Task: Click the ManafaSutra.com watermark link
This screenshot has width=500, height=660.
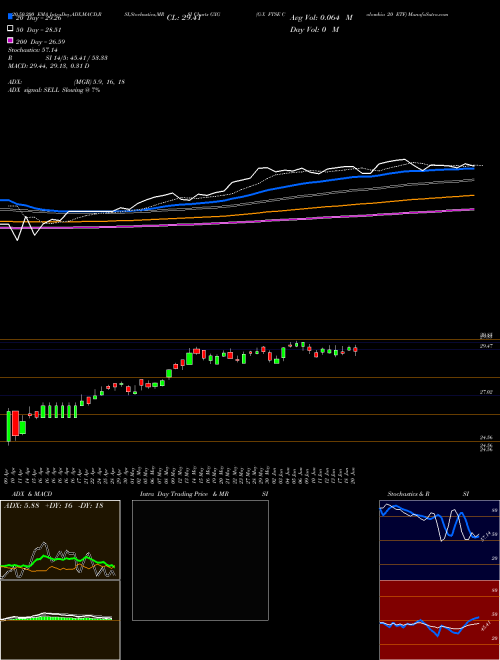Action: (429, 14)
